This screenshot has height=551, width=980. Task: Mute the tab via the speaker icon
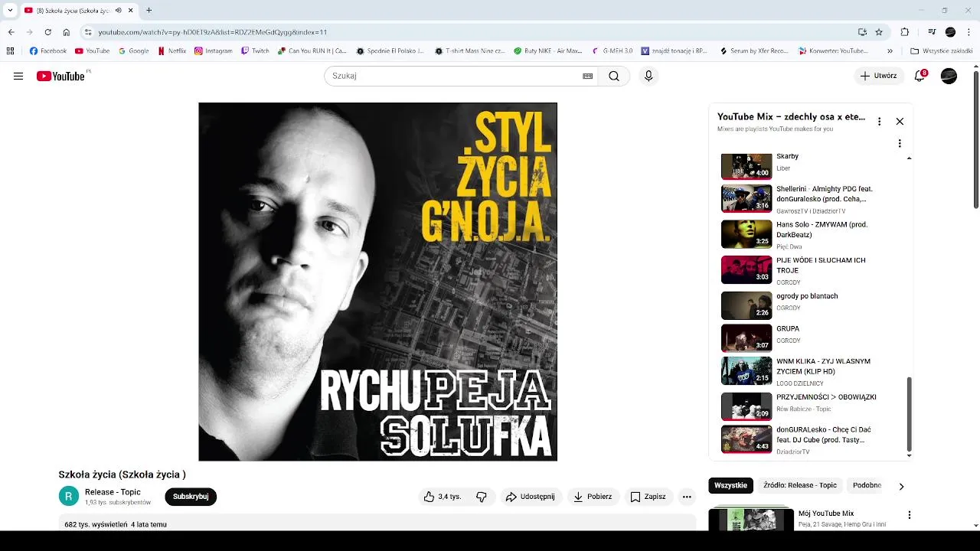[118, 11]
